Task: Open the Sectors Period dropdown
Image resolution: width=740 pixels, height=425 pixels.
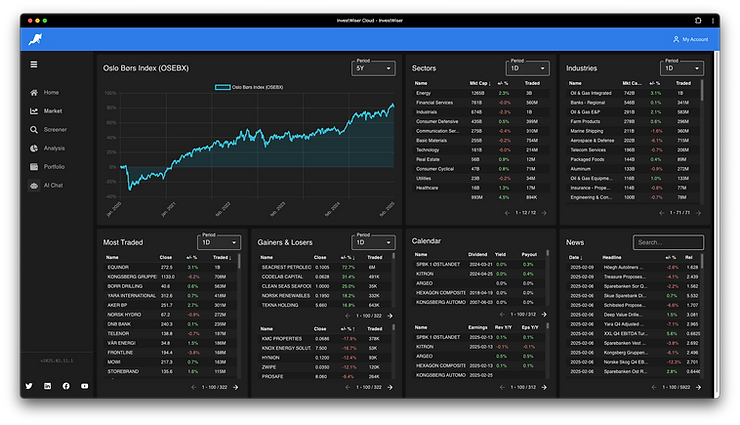Action: pos(527,68)
